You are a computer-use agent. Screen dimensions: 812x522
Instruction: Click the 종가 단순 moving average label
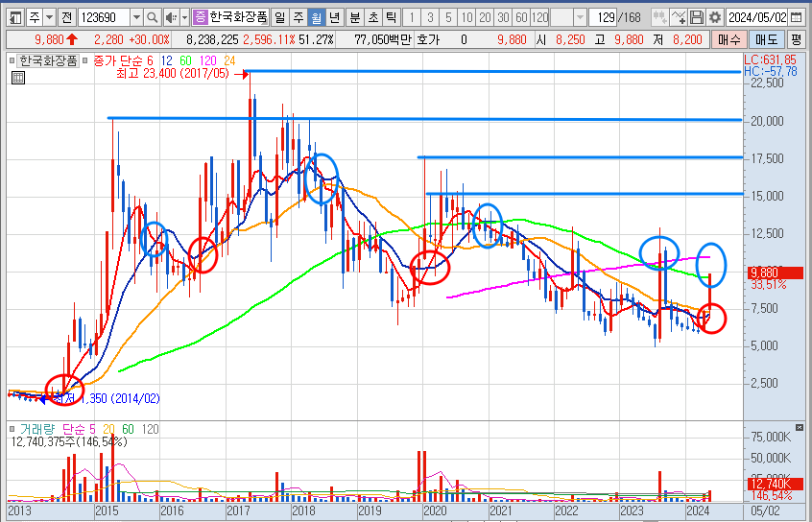119,61
